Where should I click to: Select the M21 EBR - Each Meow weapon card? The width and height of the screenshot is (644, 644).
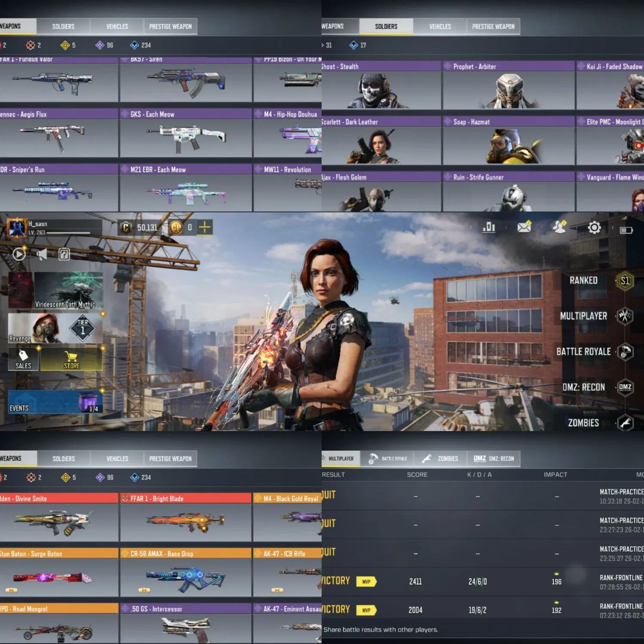[x=186, y=188]
